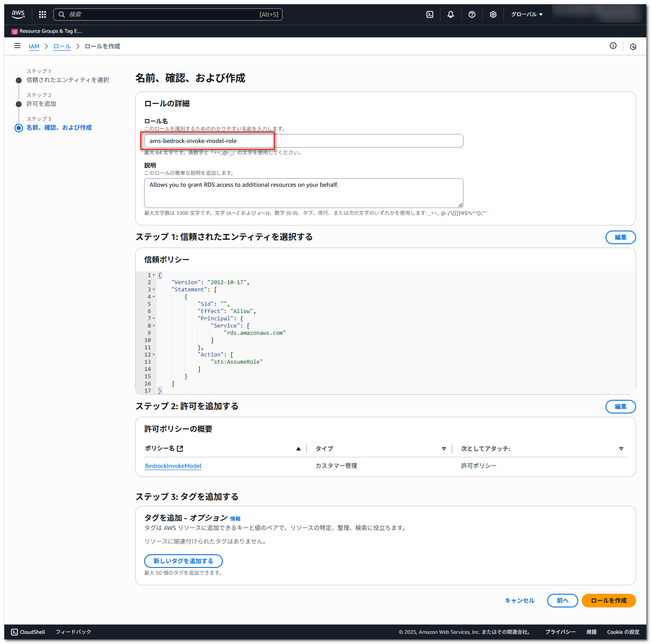Click the "sts:AssumeRole" line in policy
The height and width of the screenshot is (644, 651).
click(x=237, y=362)
